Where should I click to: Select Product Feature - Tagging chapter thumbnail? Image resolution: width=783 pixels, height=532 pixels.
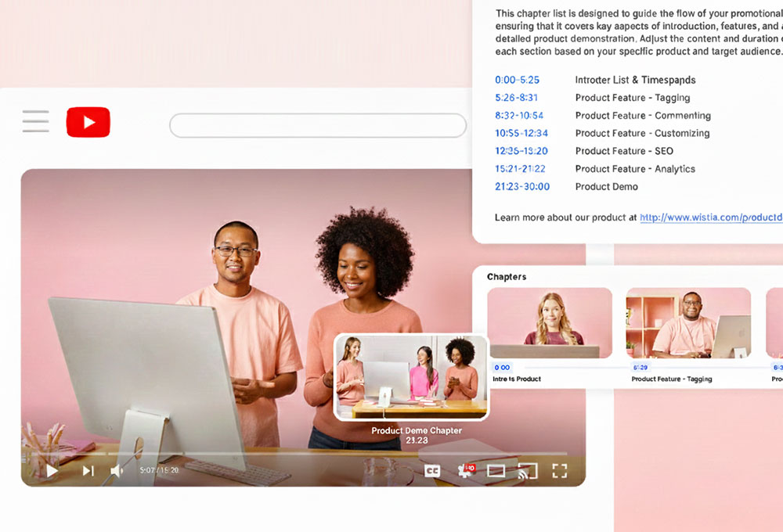point(687,322)
